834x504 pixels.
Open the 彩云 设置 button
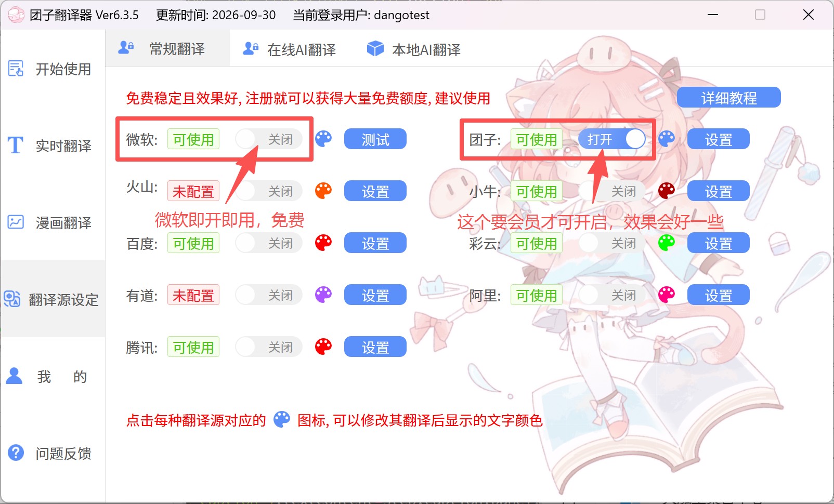719,243
